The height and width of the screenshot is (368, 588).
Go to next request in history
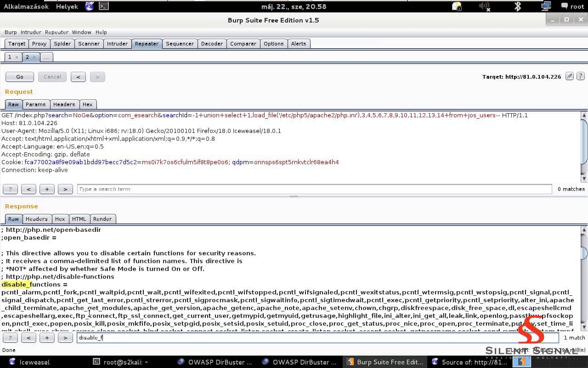coord(97,77)
